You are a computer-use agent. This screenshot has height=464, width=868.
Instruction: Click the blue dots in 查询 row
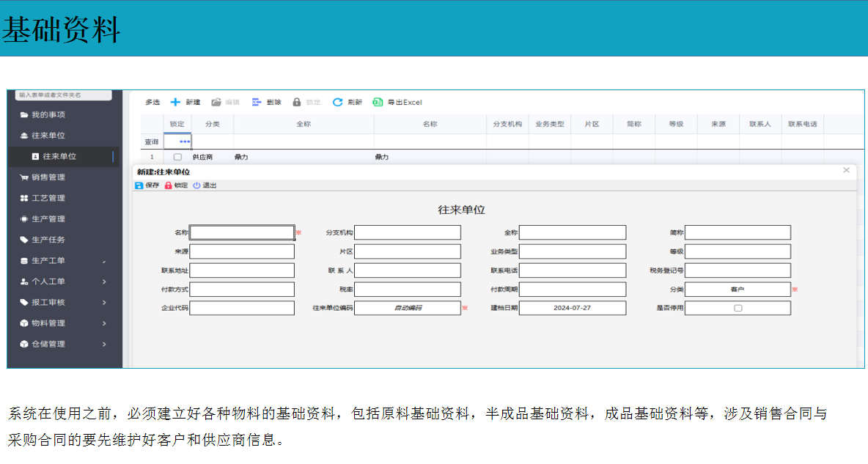tap(185, 141)
